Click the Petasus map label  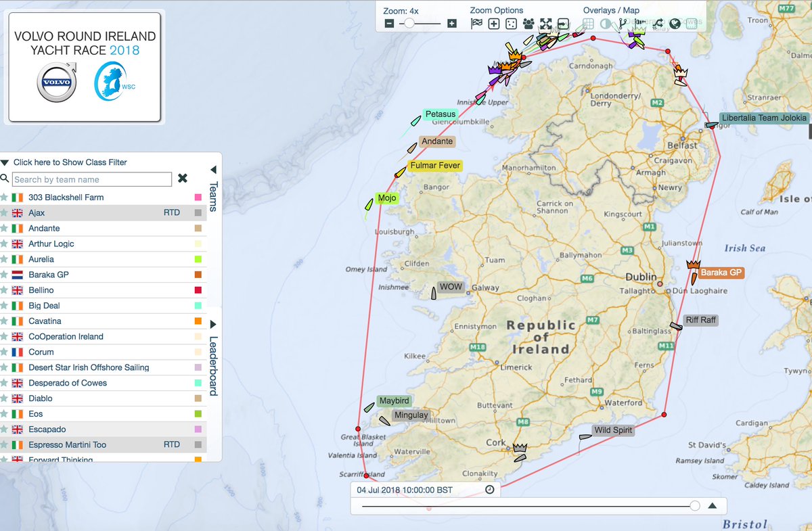pyautogui.click(x=440, y=114)
